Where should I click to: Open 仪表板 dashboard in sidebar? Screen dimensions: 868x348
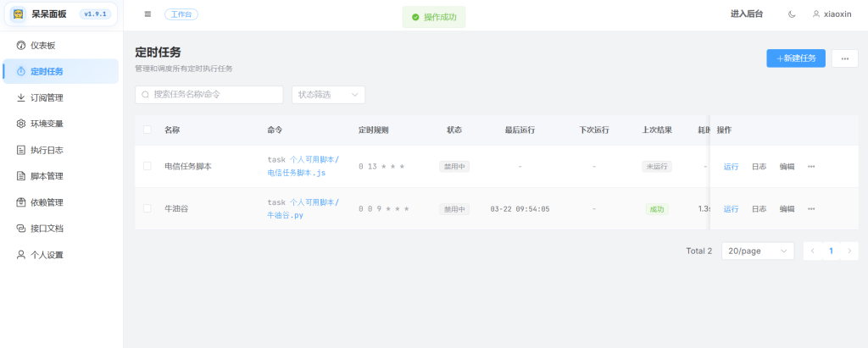point(47,45)
